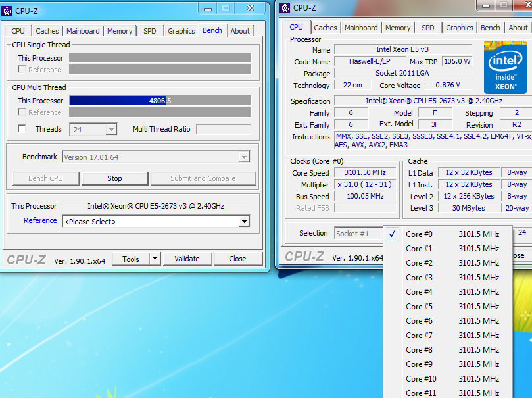Select Core #1 in the clocks menu

coord(448,249)
